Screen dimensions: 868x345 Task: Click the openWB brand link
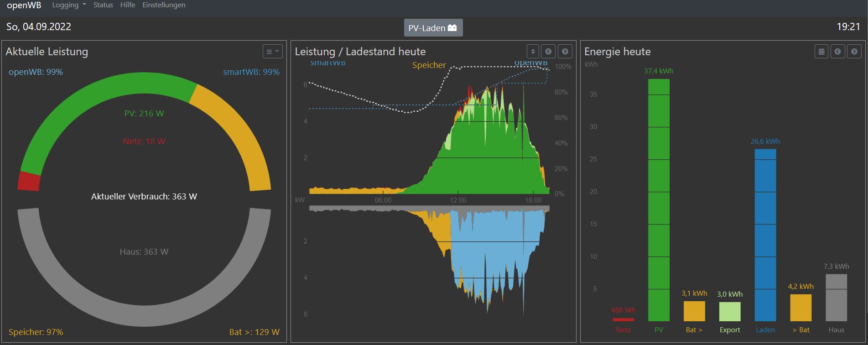pos(24,5)
